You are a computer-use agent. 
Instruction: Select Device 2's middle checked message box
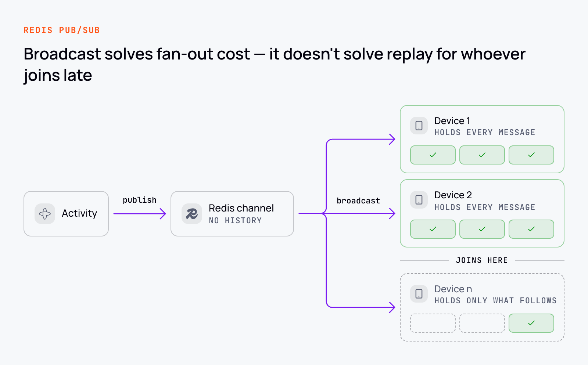point(482,229)
